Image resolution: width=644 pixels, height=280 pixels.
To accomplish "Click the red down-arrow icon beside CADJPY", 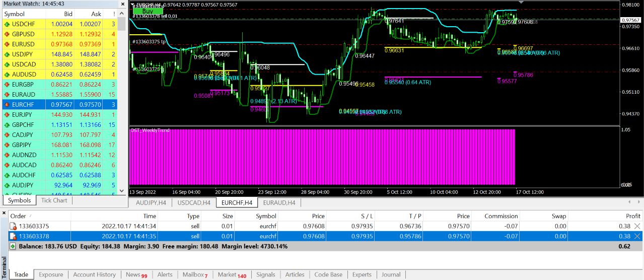I will 7,134.
